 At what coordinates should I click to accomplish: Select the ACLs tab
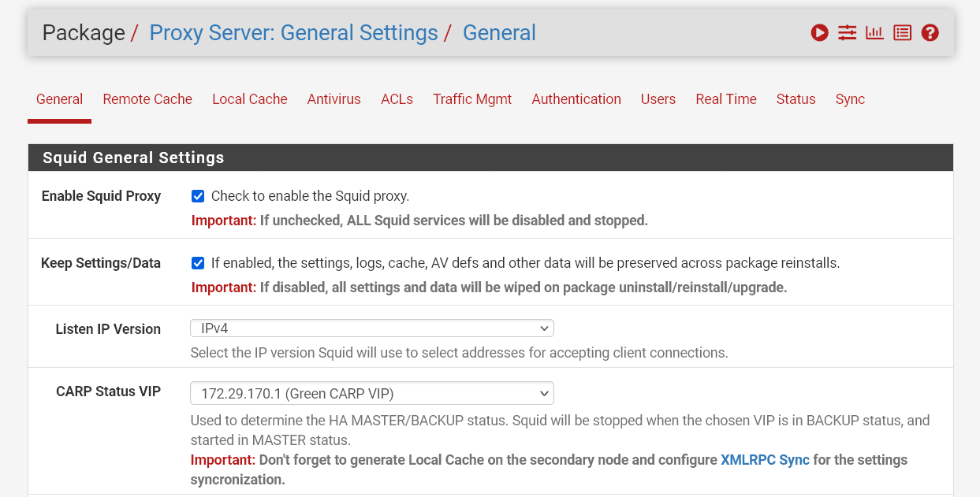(x=397, y=99)
